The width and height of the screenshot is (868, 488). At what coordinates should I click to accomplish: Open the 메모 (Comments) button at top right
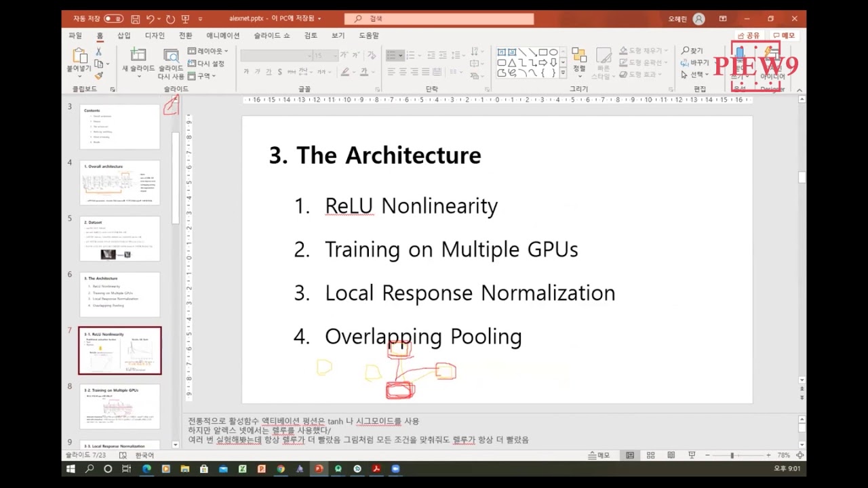point(784,36)
